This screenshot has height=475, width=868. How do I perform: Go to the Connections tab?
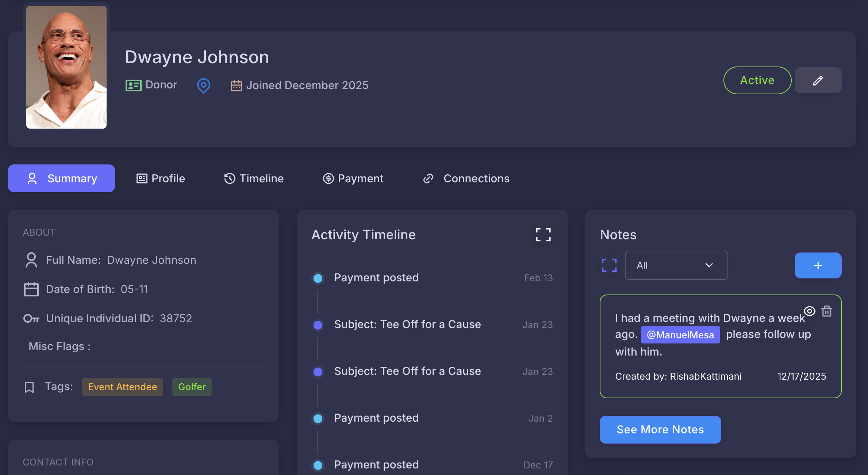click(x=466, y=178)
